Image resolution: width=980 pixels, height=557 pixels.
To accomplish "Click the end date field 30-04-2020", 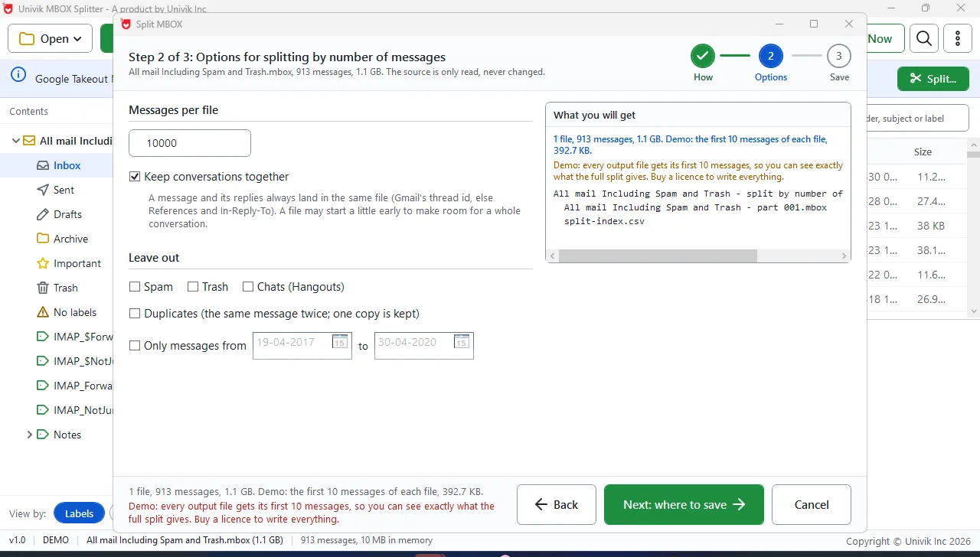I will pyautogui.click(x=423, y=345).
